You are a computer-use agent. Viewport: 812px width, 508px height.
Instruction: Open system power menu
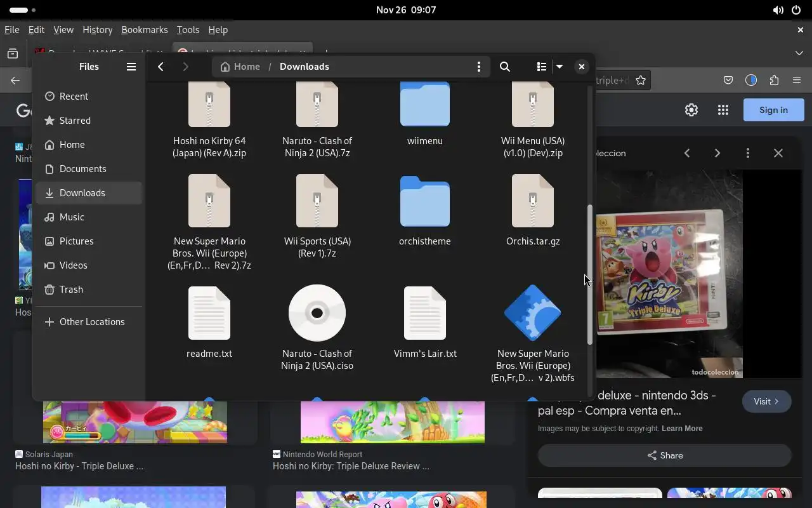796,10
